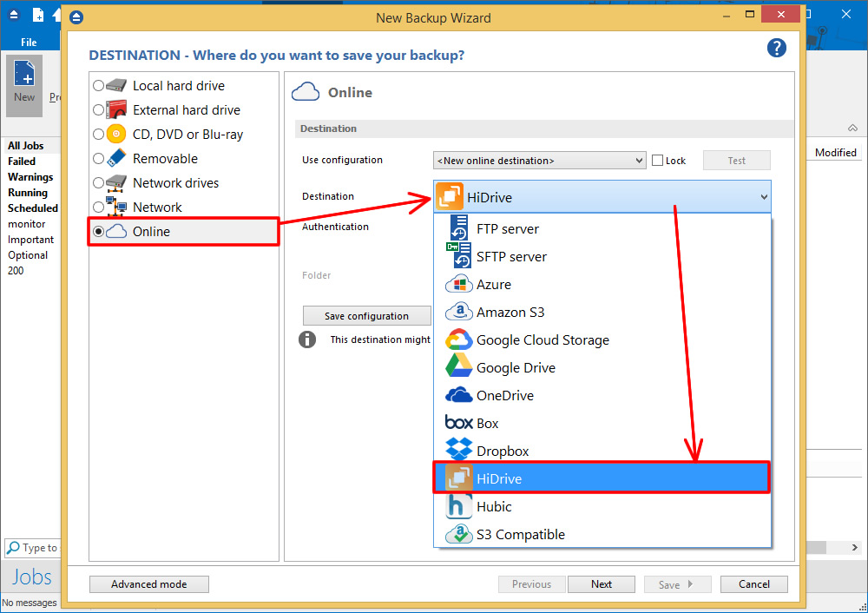Select HiDrive from destination list
This screenshot has width=868, height=613.
point(601,478)
